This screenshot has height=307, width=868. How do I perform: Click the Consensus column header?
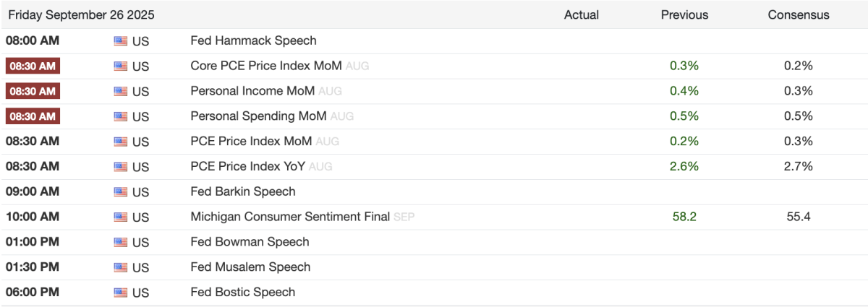click(x=799, y=14)
